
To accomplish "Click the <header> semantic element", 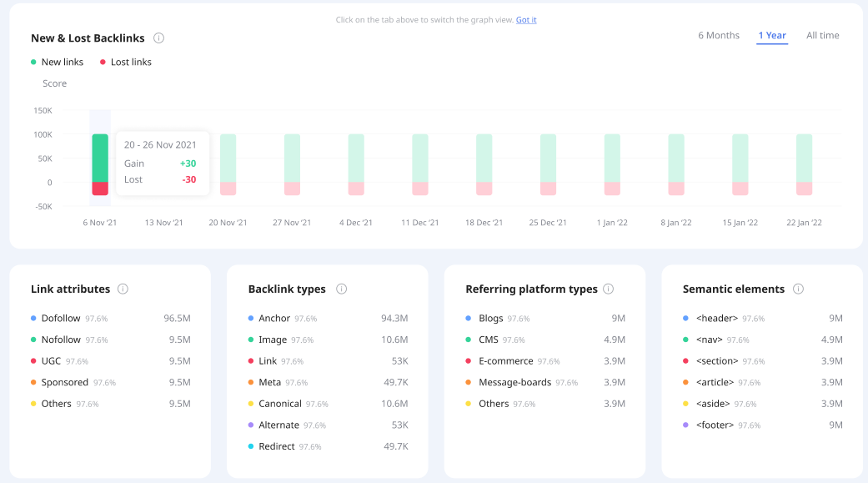I will point(763,319).
